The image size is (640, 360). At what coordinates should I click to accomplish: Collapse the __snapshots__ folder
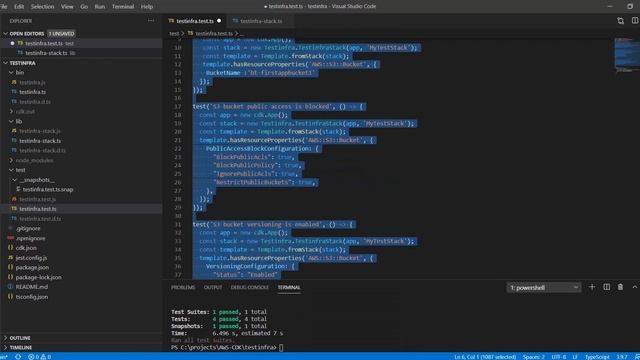tap(15, 180)
